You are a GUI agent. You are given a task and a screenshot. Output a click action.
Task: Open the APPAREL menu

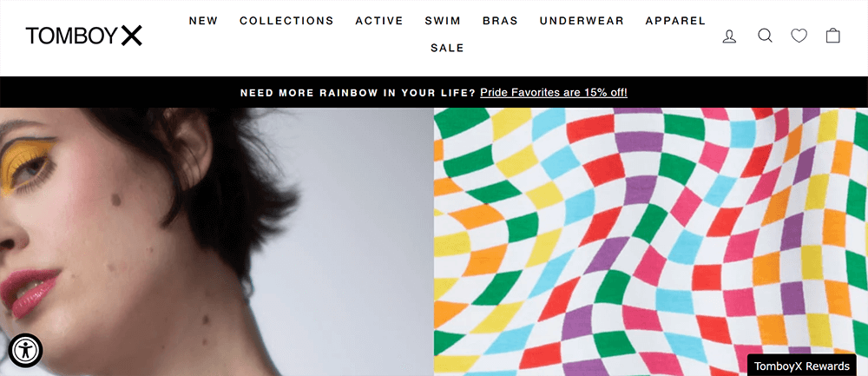pyautogui.click(x=675, y=21)
